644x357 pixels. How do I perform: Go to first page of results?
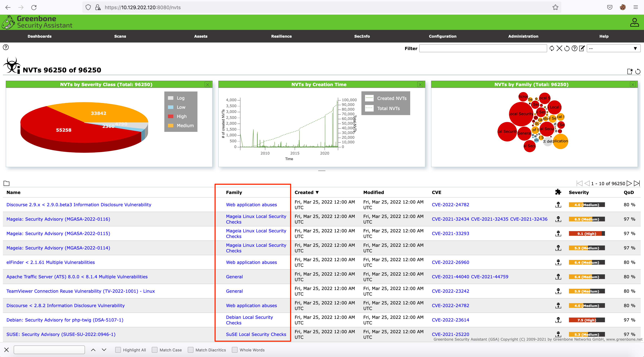579,183
